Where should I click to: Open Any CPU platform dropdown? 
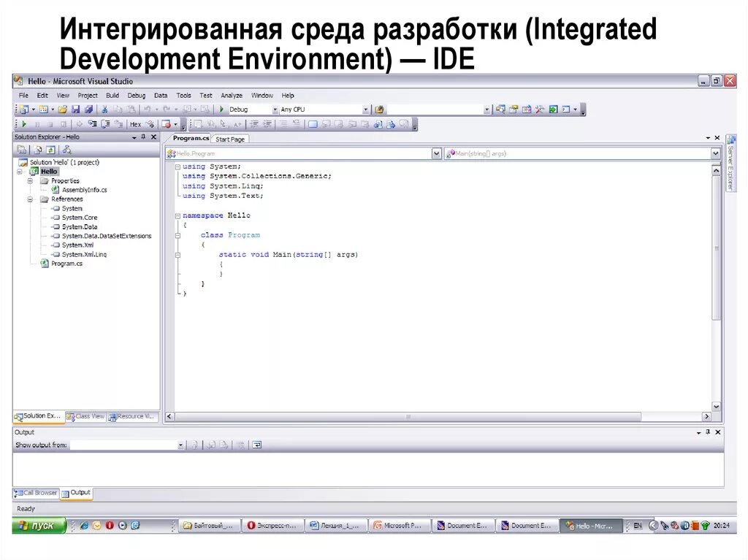(x=365, y=110)
